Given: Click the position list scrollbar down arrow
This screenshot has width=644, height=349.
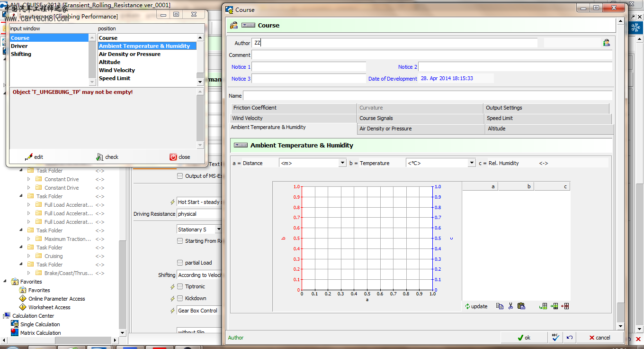Looking at the screenshot, I should 200,82.
